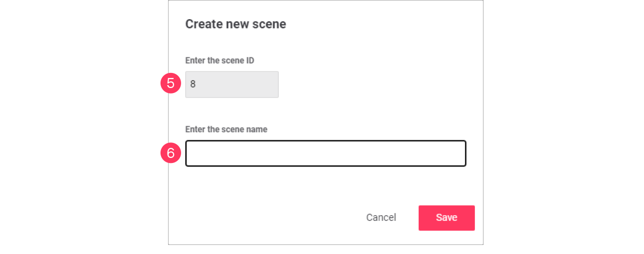
Task: Click the caption above the name box
Action: [226, 129]
